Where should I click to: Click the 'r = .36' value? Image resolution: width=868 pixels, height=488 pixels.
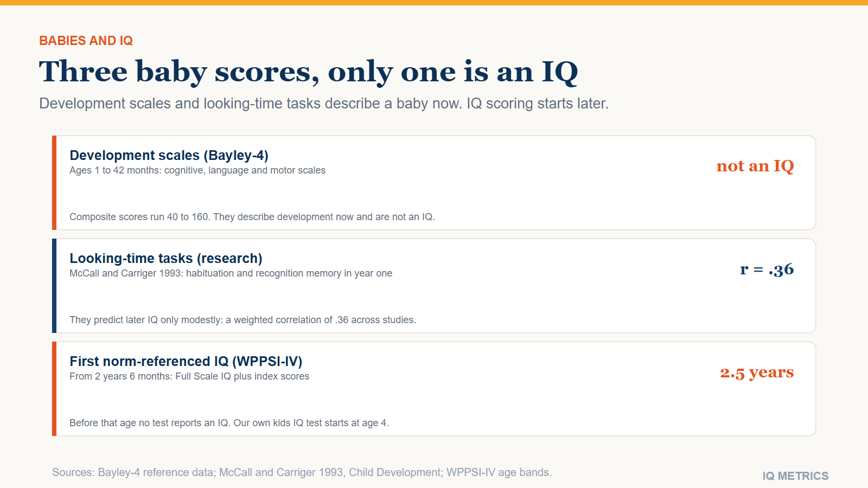point(767,269)
